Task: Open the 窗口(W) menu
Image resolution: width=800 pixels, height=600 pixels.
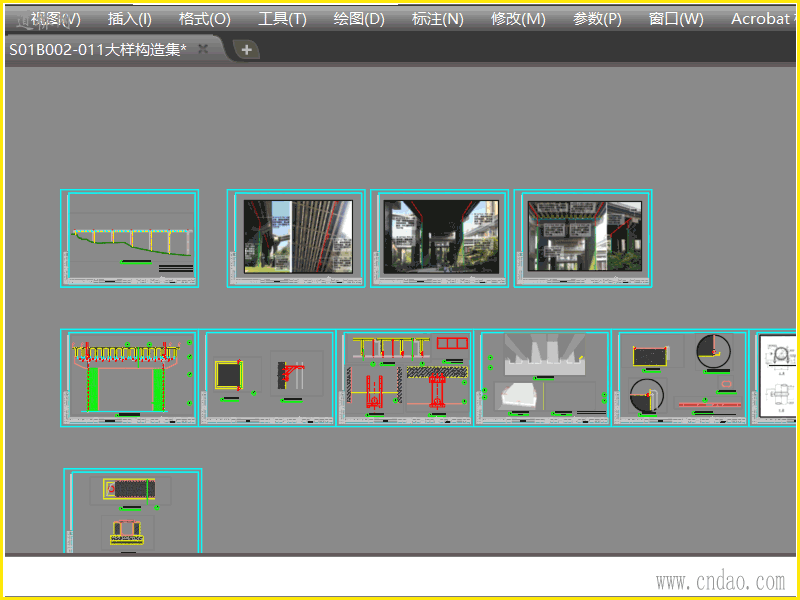Action: point(676,19)
